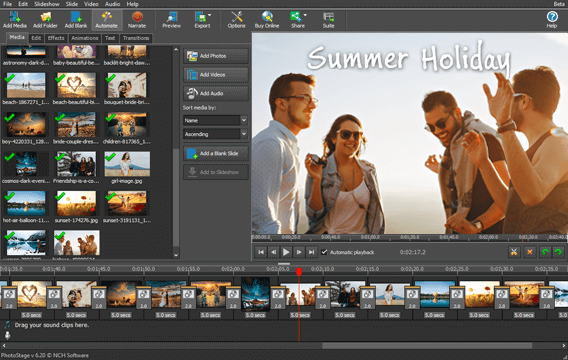Select the beach-1867271 media thumbnail
Image resolution: width=568 pixels, height=360 pixels.
point(26,85)
